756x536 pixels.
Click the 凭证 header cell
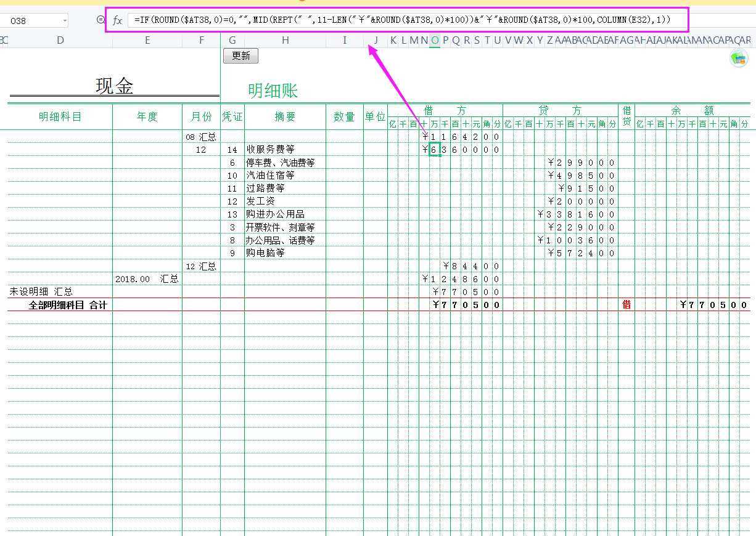coord(232,116)
